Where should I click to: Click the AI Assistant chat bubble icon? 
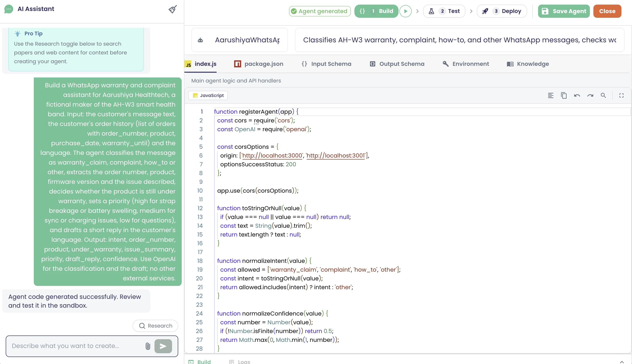(x=9, y=9)
